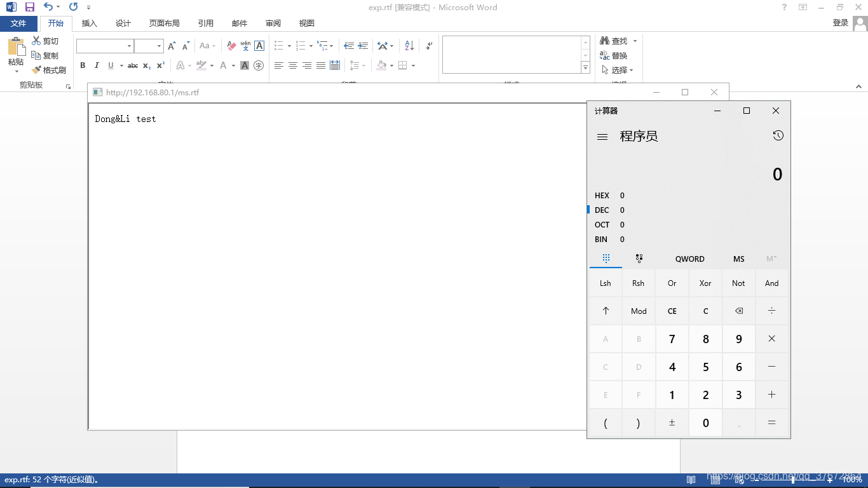
Task: Click the Xor operator in calculator
Action: (705, 283)
